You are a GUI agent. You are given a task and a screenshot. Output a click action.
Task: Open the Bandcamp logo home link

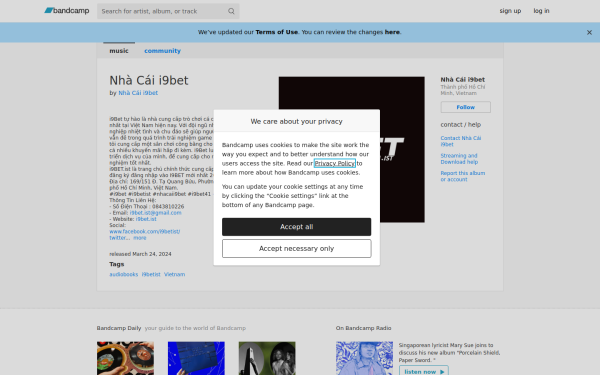67,11
